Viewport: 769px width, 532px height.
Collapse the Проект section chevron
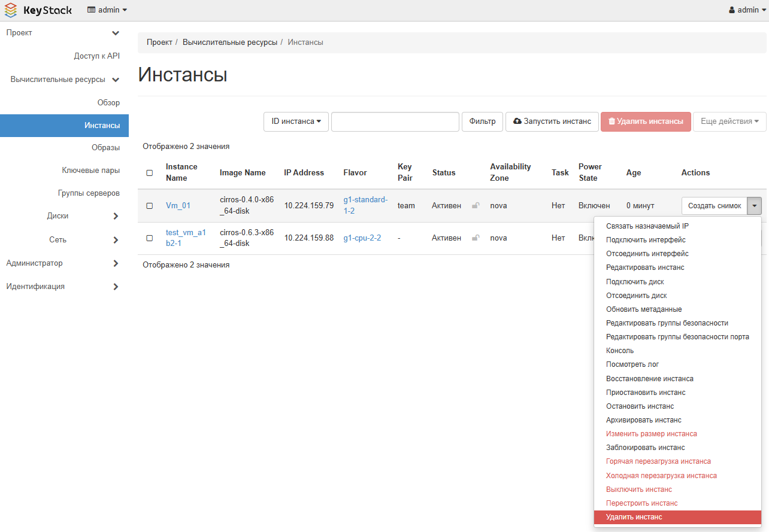[116, 33]
